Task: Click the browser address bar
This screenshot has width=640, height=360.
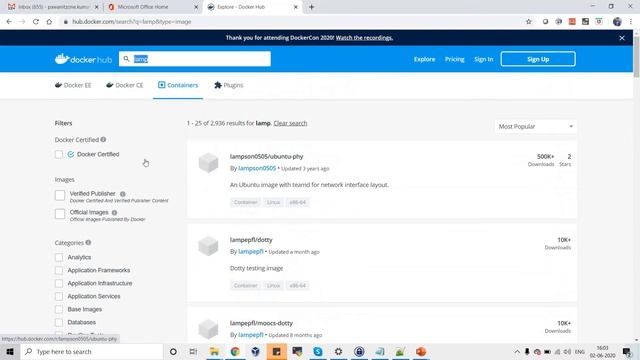Action: (294, 22)
